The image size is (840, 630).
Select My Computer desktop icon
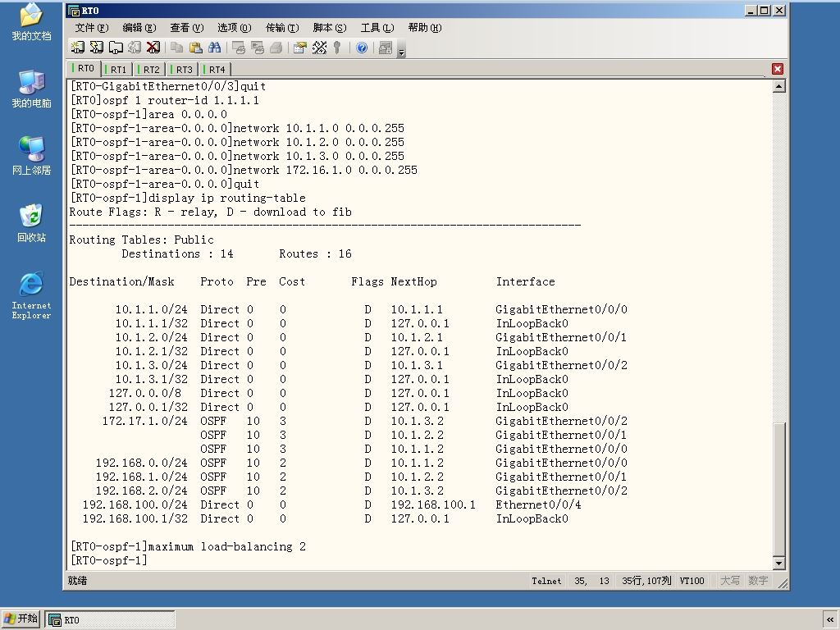click(31, 89)
